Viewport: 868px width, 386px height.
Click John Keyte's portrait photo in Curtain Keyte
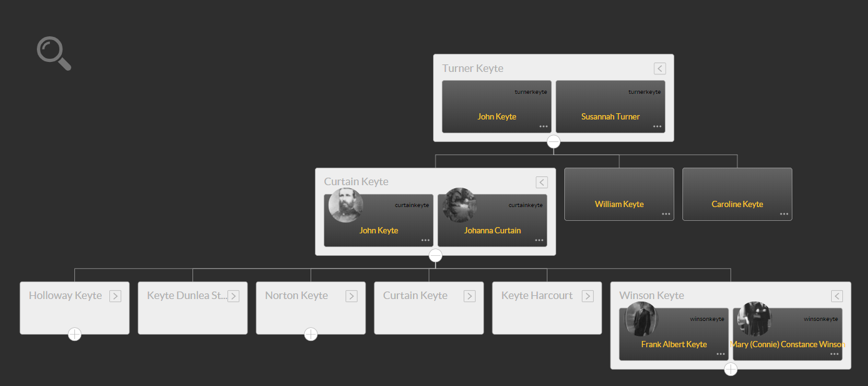(x=346, y=205)
